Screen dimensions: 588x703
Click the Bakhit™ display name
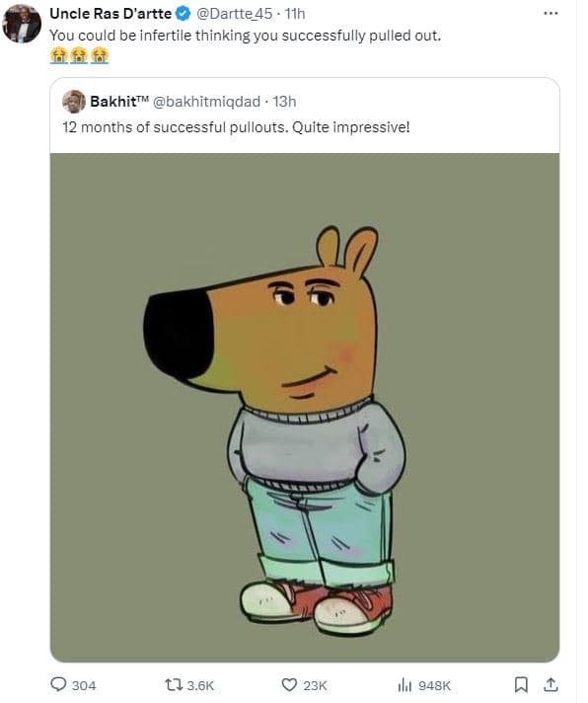pos(119,102)
